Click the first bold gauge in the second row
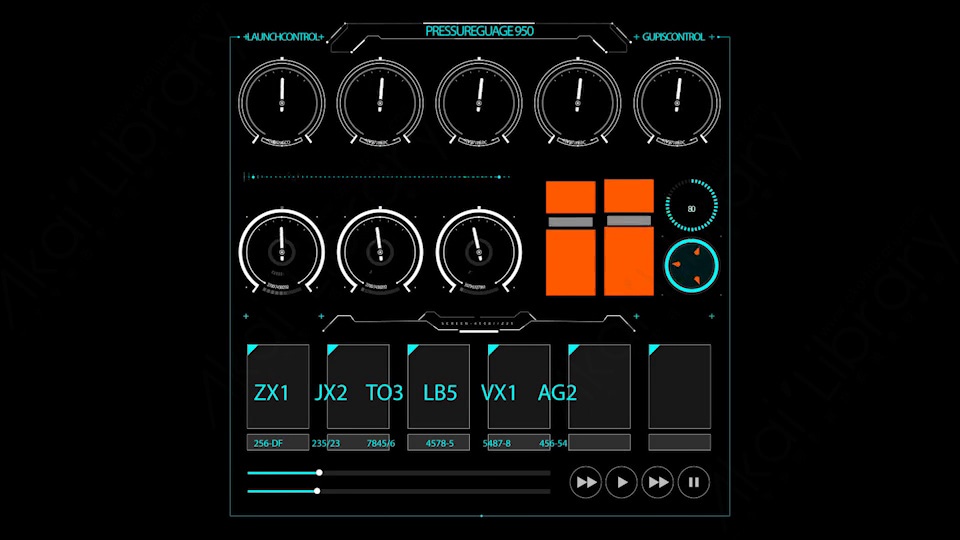 pyautogui.click(x=282, y=252)
